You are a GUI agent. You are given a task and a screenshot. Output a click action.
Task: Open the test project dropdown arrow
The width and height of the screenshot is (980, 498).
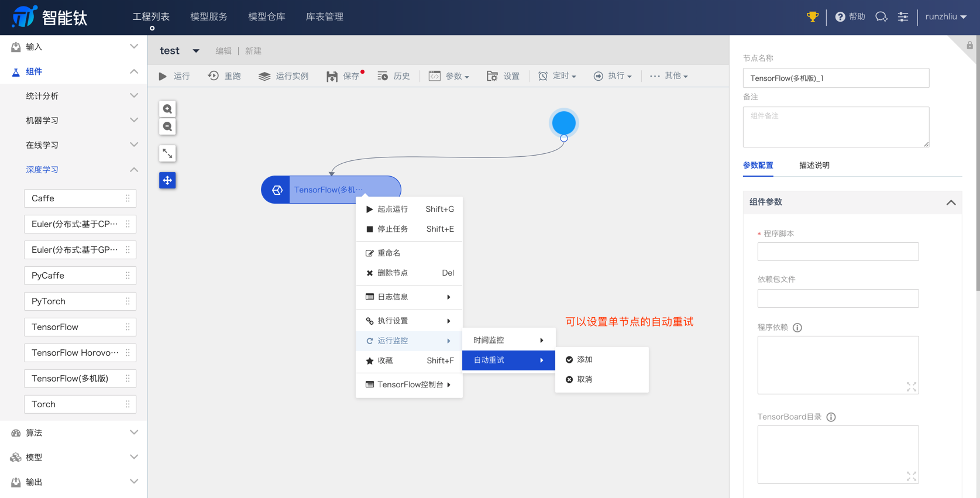point(196,51)
